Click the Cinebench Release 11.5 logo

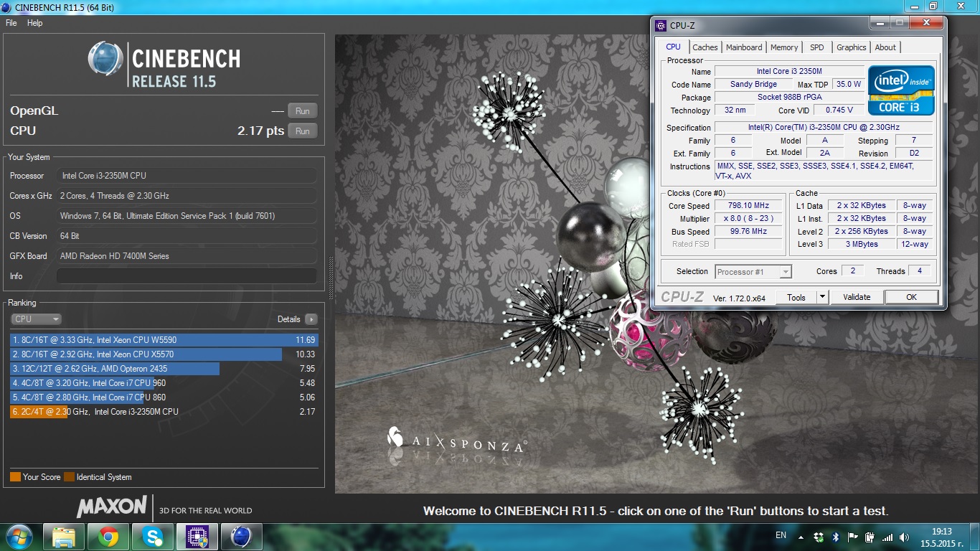(164, 65)
